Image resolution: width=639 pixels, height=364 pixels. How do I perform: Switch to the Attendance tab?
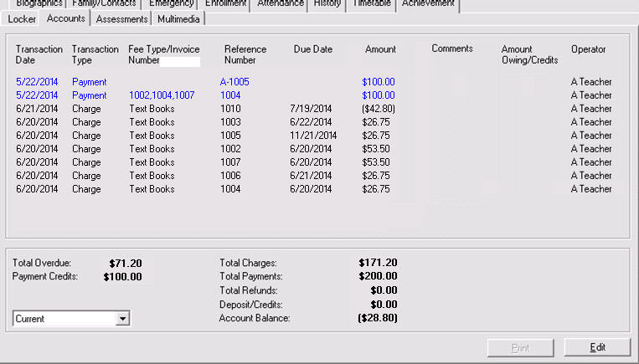[x=281, y=3]
